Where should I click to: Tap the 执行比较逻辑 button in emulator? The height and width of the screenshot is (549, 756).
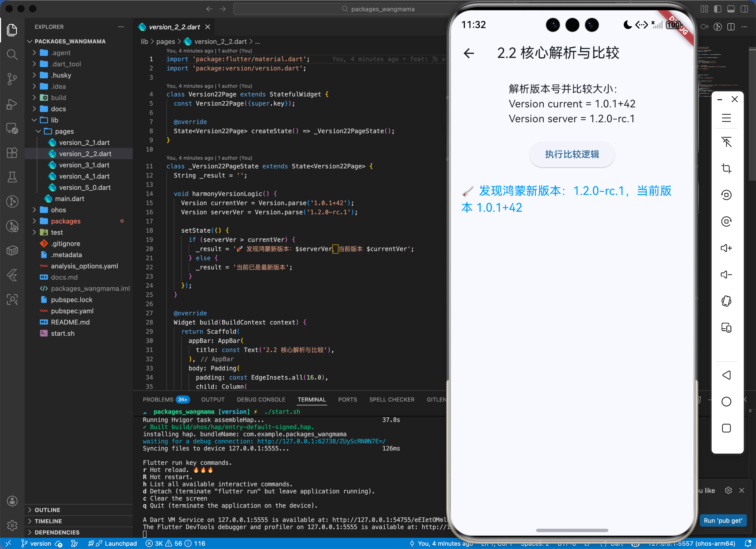point(572,154)
